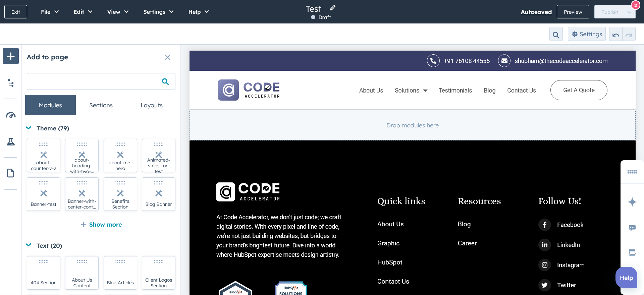
Task: Edit page name with pencil icon
Action: pyautogui.click(x=332, y=8)
